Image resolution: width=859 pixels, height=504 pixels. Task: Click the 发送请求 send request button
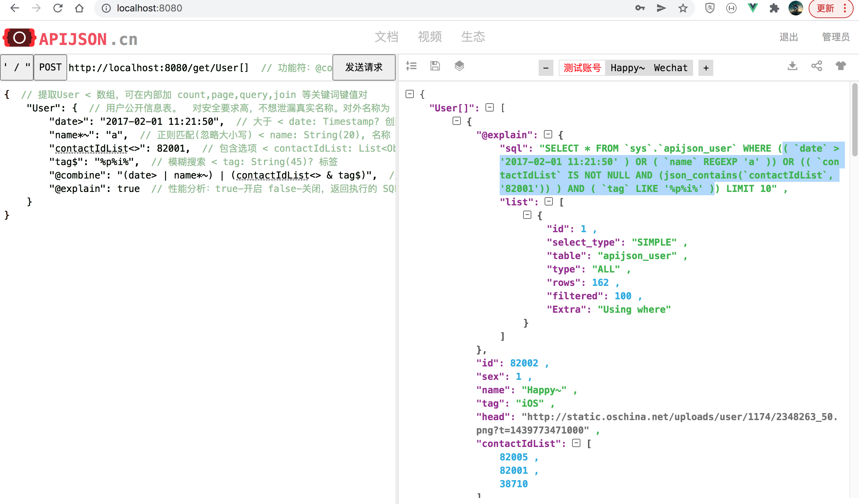364,67
